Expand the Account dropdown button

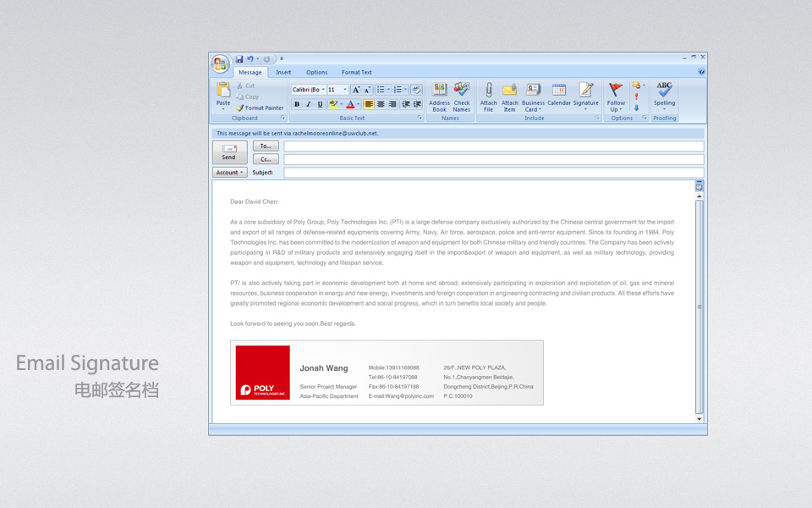(x=229, y=173)
